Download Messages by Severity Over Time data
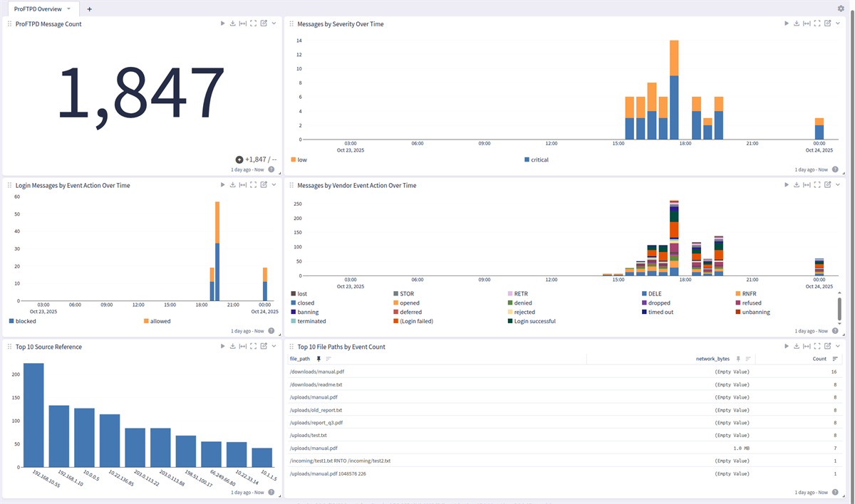The image size is (855, 504). [797, 23]
